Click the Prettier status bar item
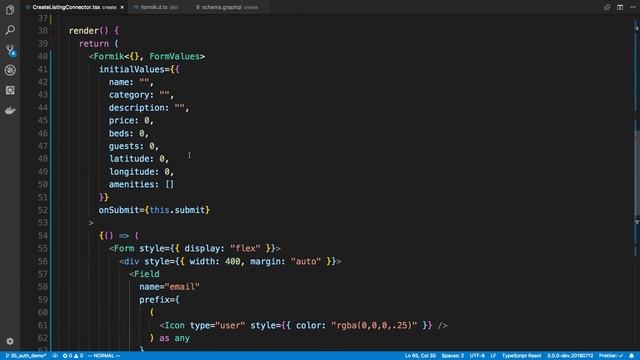Image resolution: width=640 pixels, height=360 pixels. [611, 356]
